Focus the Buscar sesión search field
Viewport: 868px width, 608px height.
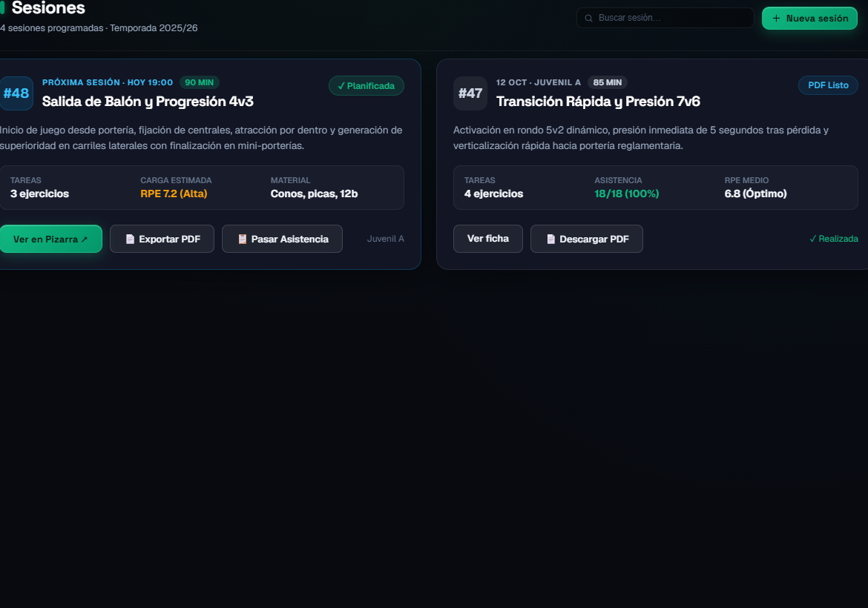tap(665, 18)
